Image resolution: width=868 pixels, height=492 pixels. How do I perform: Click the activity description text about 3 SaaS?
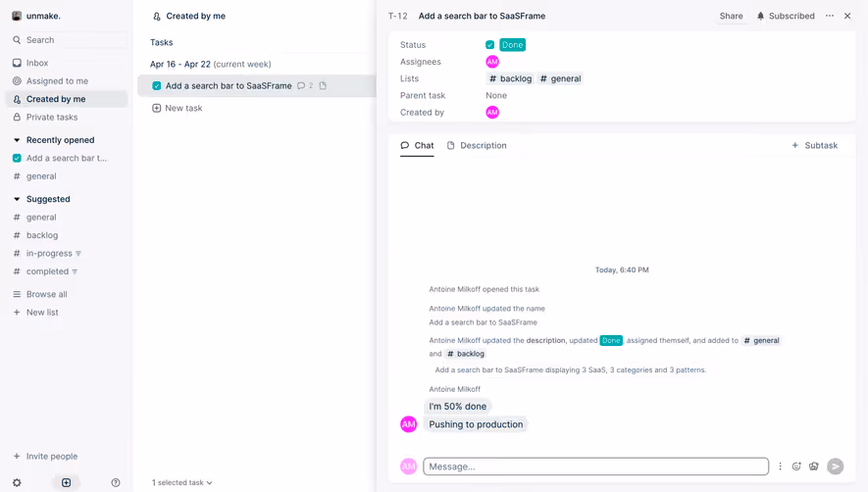click(x=570, y=369)
